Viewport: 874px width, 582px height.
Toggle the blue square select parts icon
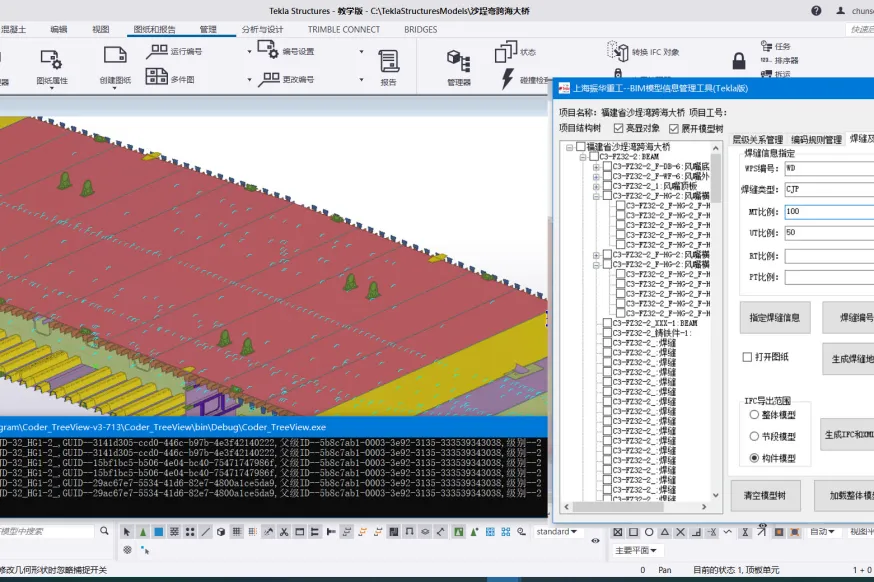point(158,532)
